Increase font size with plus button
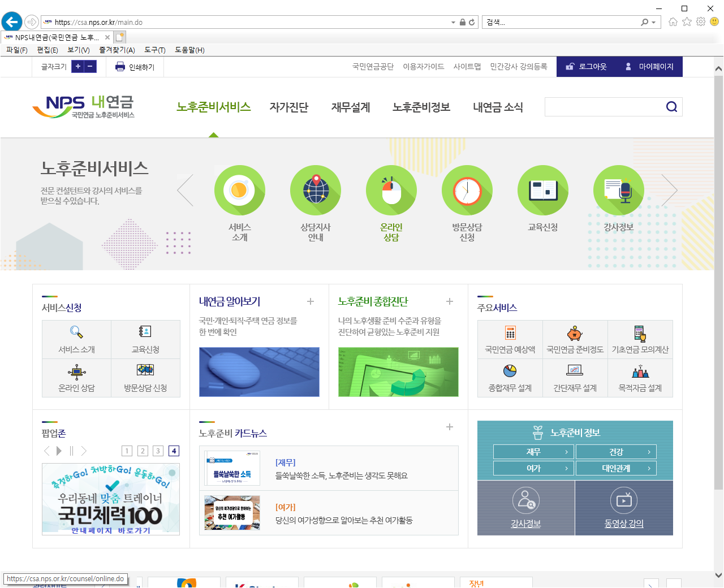The width and height of the screenshot is (724, 588). 78,67
